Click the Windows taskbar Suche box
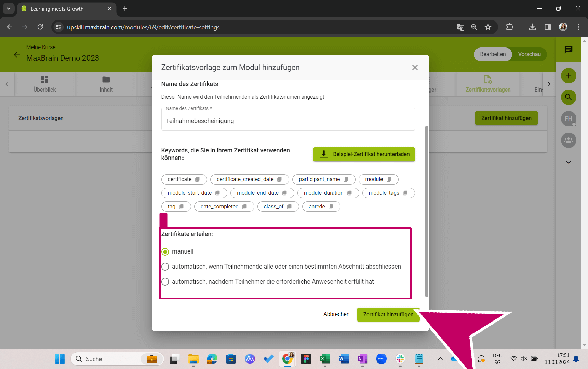This screenshot has width=588, height=369. coord(117,359)
